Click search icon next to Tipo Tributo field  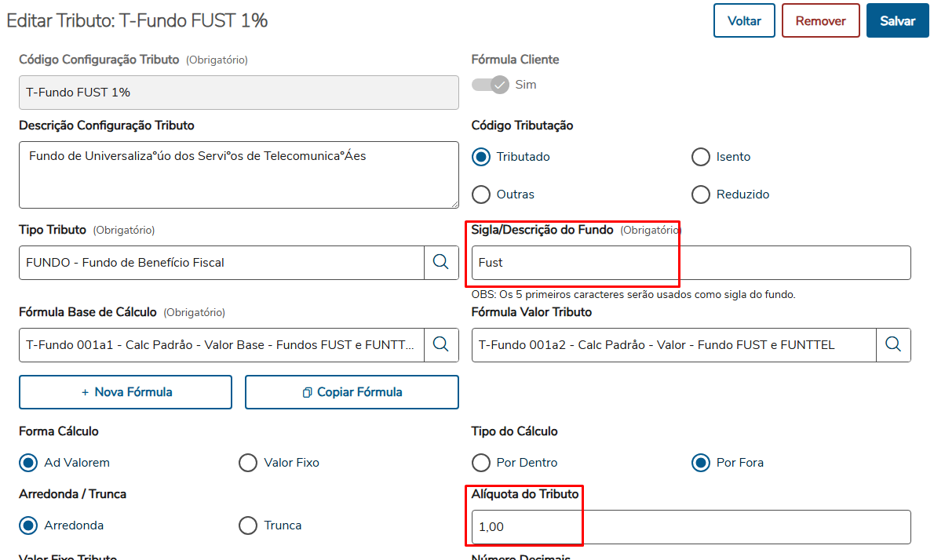(x=441, y=262)
